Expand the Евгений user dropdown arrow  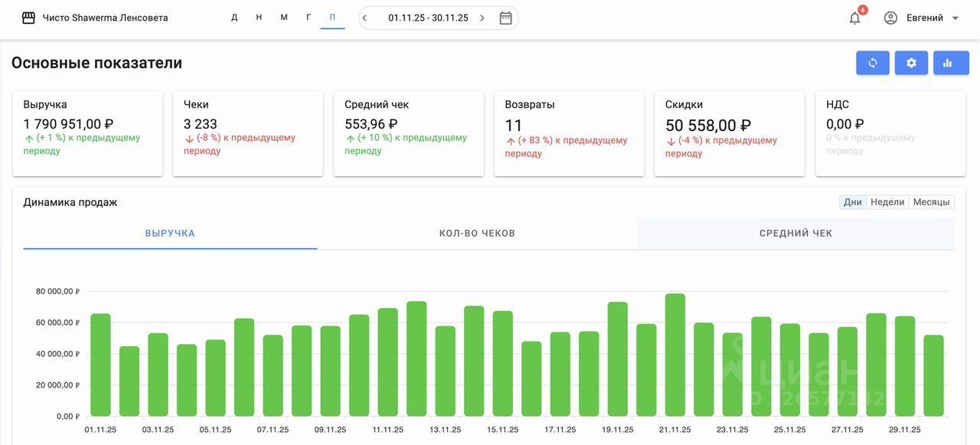pyautogui.click(x=955, y=18)
